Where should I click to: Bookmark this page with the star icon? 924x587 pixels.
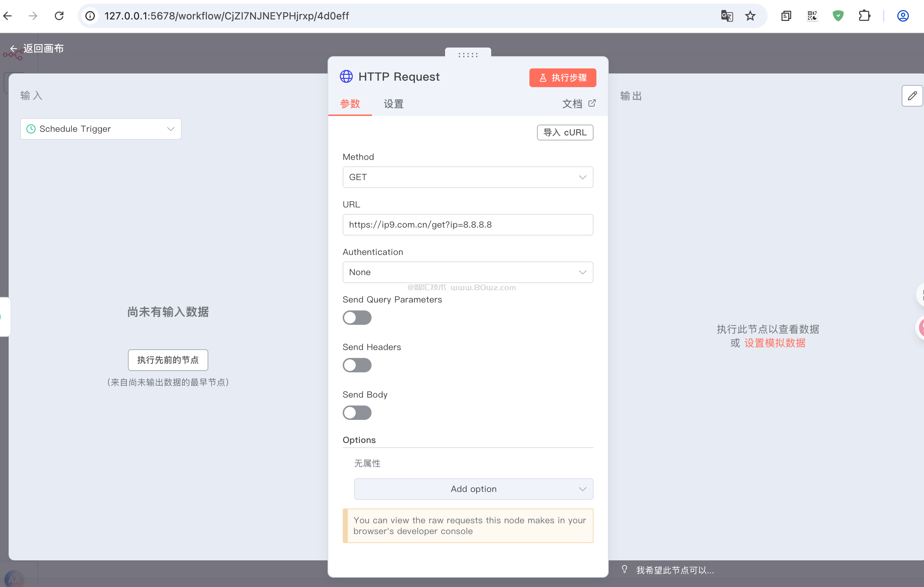[x=750, y=16]
